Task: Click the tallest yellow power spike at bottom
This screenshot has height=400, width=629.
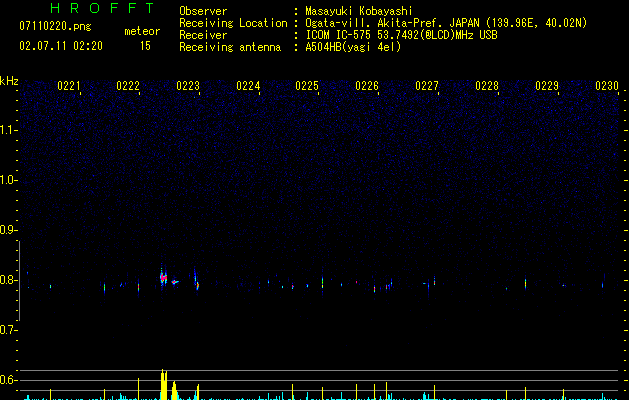Action: click(163, 384)
